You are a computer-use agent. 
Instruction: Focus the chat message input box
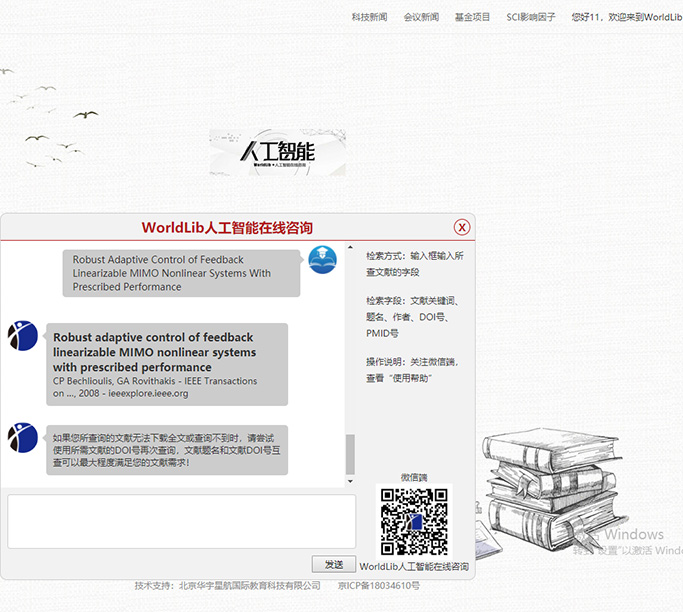(181, 521)
